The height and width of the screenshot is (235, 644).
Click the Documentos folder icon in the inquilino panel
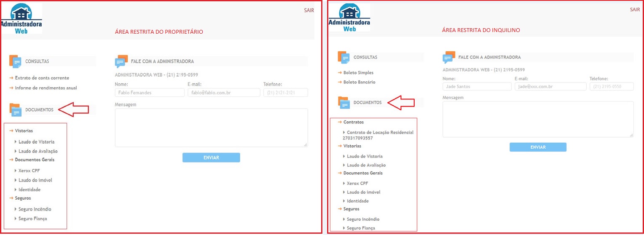tap(344, 103)
